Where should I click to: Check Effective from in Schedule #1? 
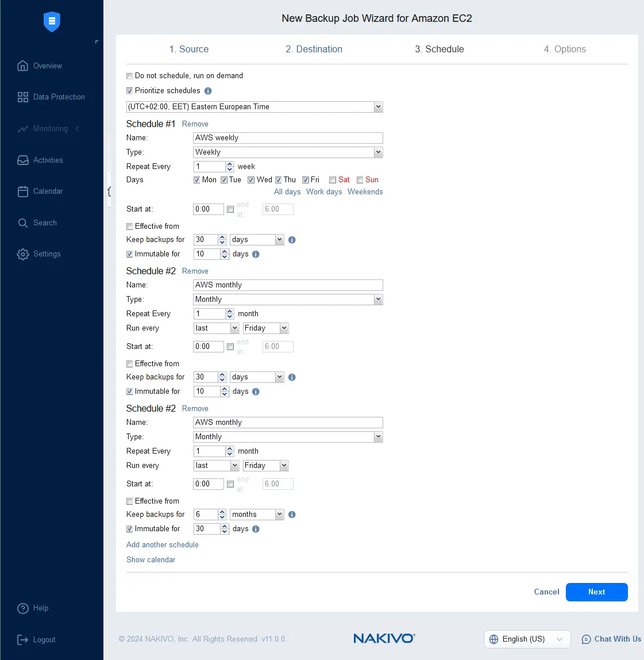[130, 227]
